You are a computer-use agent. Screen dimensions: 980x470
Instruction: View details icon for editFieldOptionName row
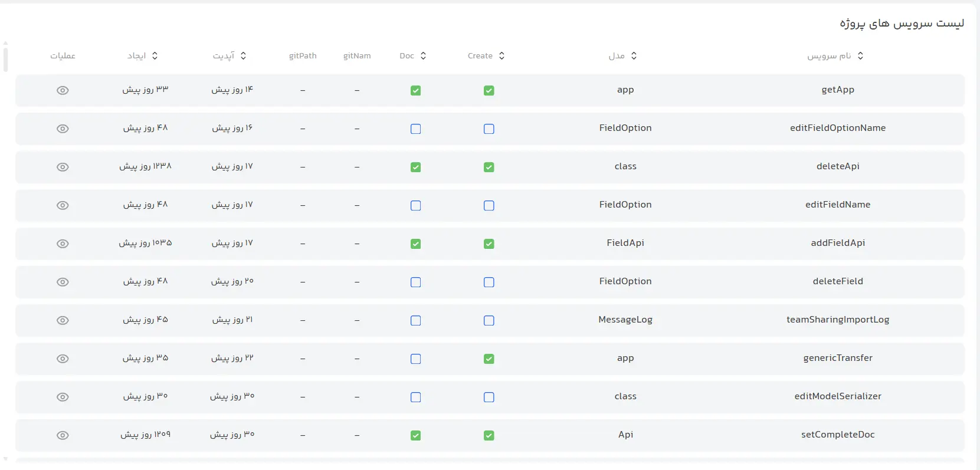click(x=63, y=129)
